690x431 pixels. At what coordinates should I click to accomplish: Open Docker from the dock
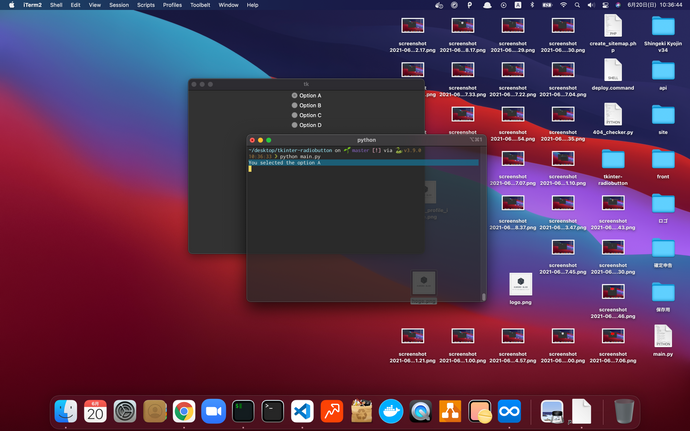click(x=391, y=410)
